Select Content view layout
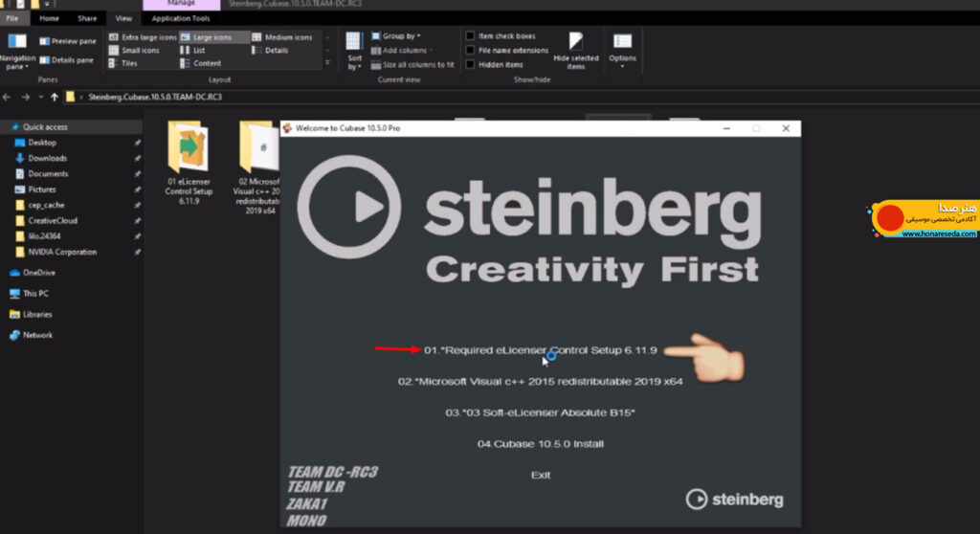 pyautogui.click(x=201, y=63)
